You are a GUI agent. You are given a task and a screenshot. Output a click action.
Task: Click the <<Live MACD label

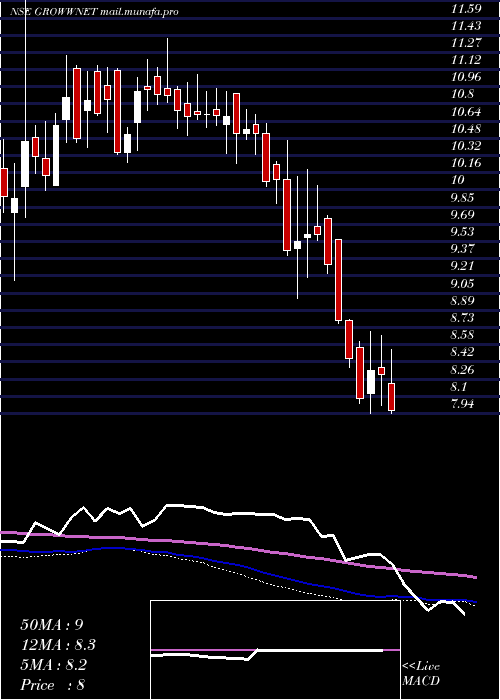[x=421, y=674]
